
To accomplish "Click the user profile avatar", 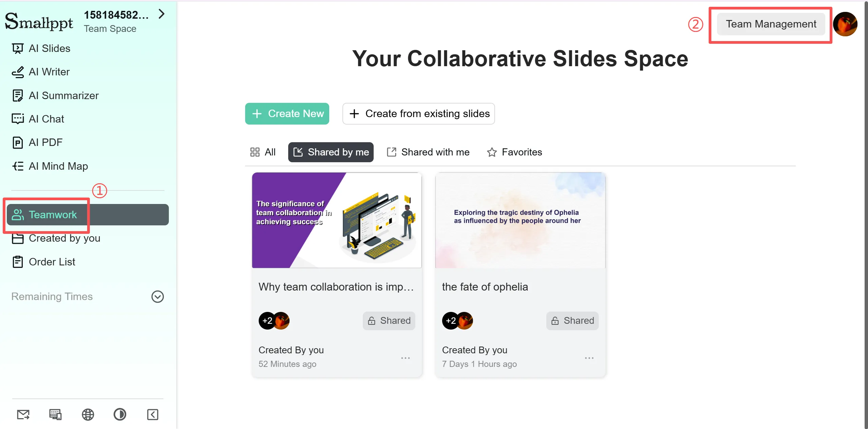I will (845, 24).
